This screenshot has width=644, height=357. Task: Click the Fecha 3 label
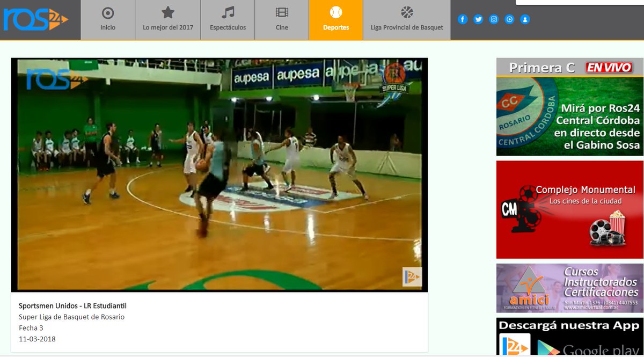point(31,328)
